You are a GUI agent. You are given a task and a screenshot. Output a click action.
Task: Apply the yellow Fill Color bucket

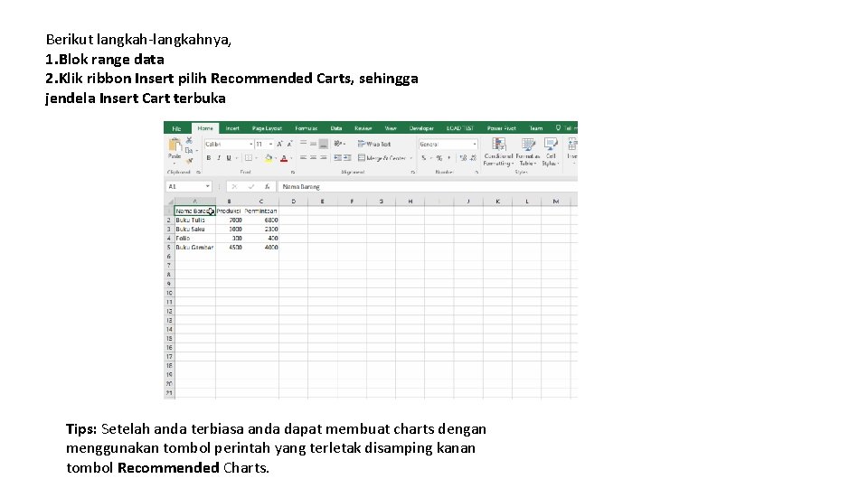point(269,158)
